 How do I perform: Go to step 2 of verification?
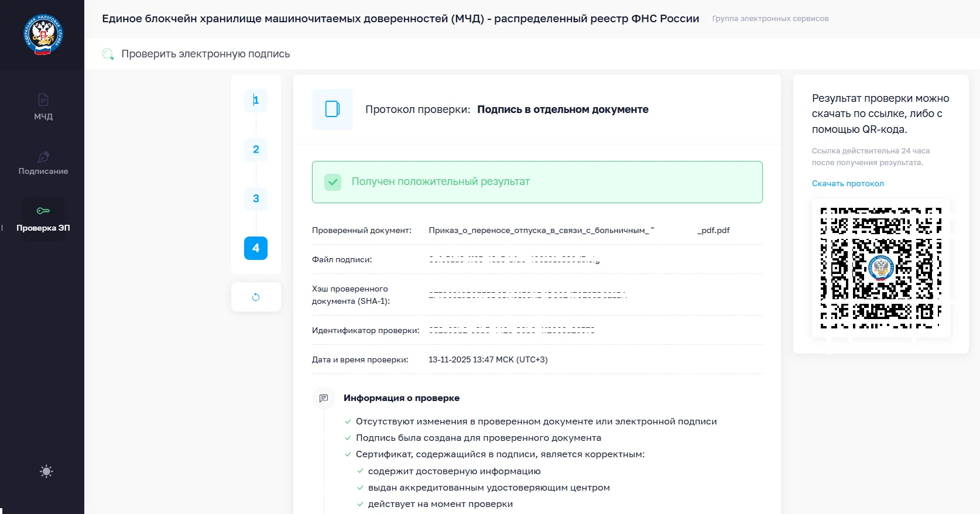click(x=256, y=150)
